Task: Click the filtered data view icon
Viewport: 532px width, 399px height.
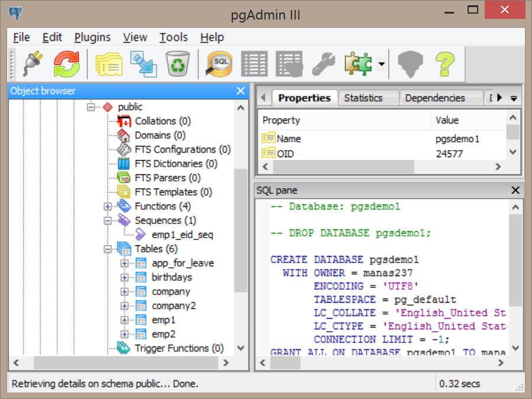Action: tap(289, 64)
